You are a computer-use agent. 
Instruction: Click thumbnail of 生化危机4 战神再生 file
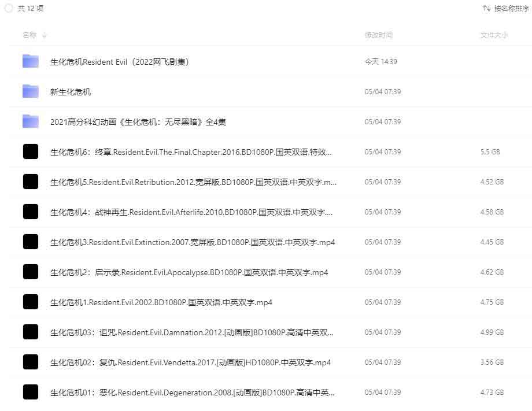coord(31,212)
